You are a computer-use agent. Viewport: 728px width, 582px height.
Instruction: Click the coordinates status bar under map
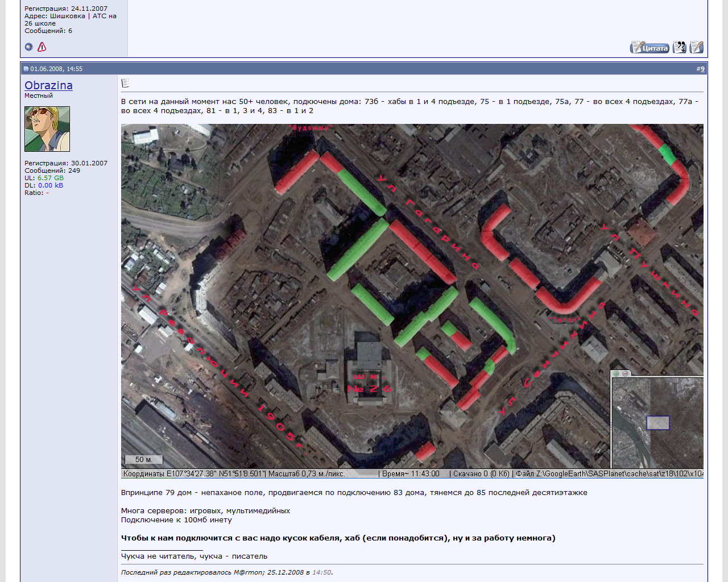(x=234, y=473)
